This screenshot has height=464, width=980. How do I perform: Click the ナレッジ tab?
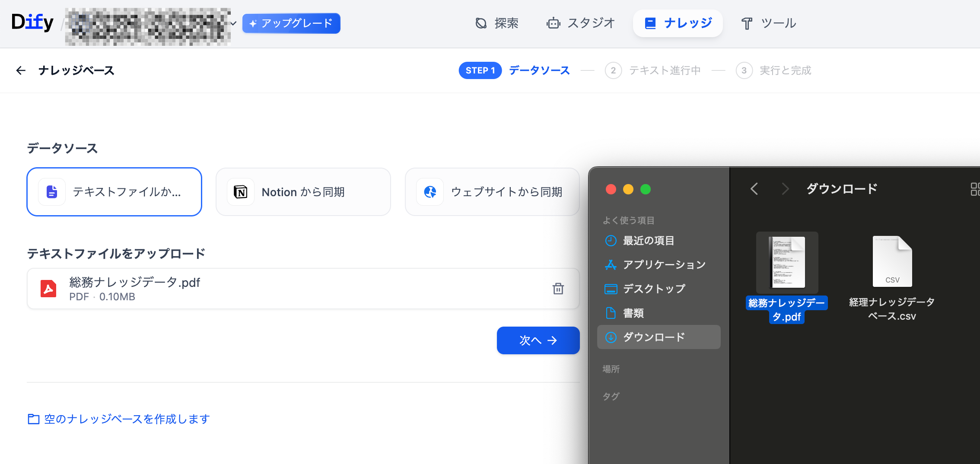click(678, 23)
